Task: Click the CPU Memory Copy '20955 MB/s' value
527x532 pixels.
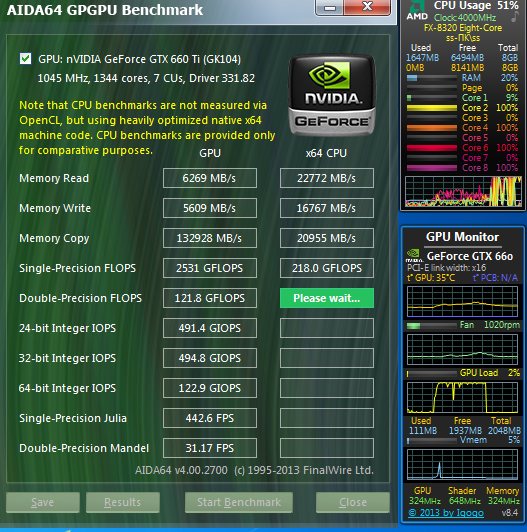Action: tap(327, 238)
